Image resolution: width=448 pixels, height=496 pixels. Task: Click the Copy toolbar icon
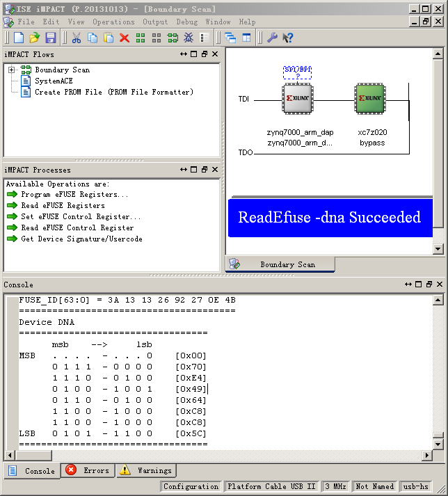(x=93, y=38)
